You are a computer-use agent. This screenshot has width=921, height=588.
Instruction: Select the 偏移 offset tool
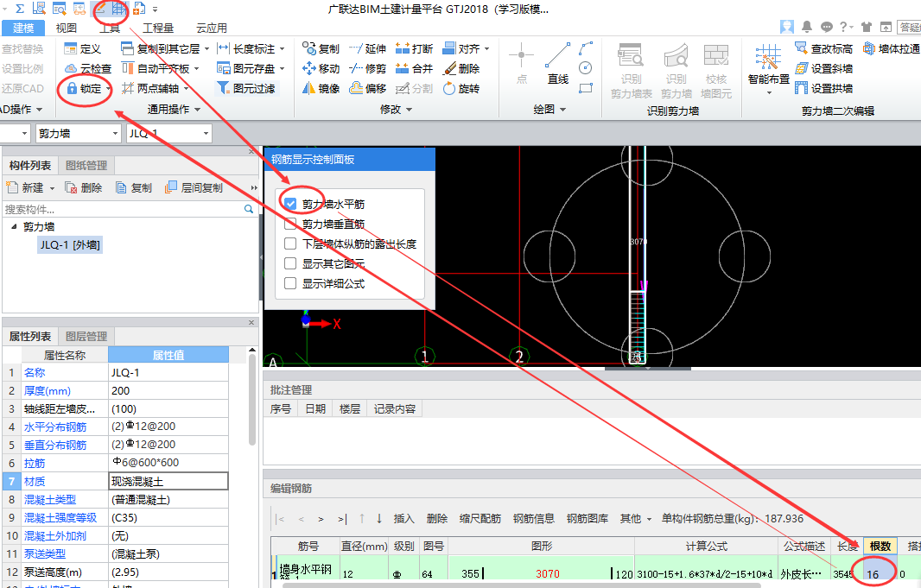coord(367,89)
